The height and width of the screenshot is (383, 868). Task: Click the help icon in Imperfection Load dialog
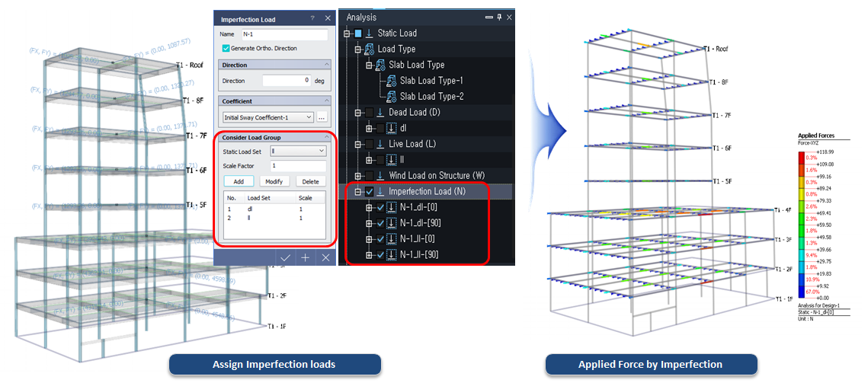[x=312, y=19]
